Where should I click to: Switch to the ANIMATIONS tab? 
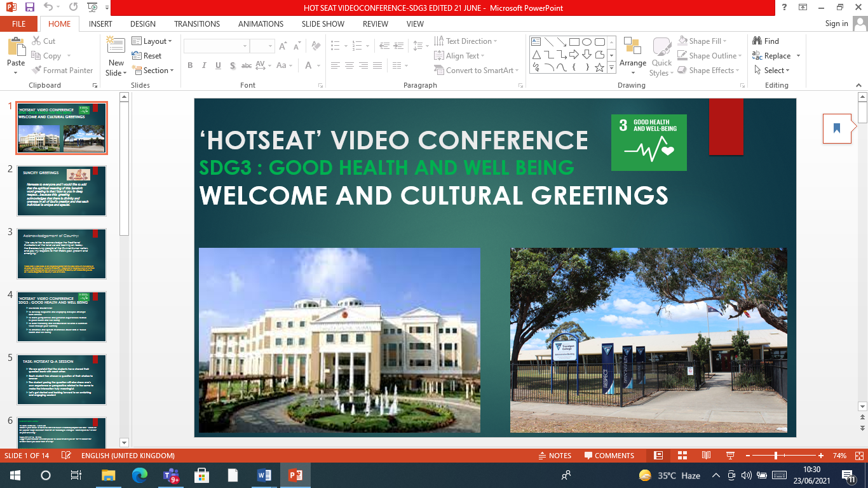pos(261,24)
